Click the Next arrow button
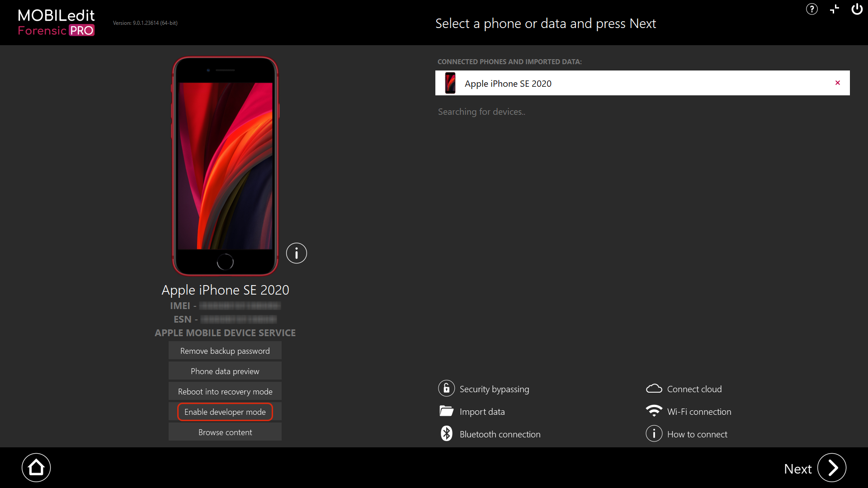The height and width of the screenshot is (488, 868). coord(831,468)
